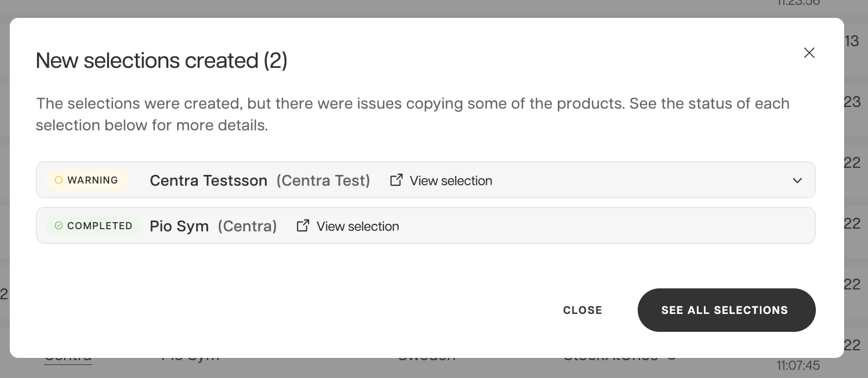Click the (Centra) account label
Viewport: 868px width, 378px height.
[x=247, y=226]
